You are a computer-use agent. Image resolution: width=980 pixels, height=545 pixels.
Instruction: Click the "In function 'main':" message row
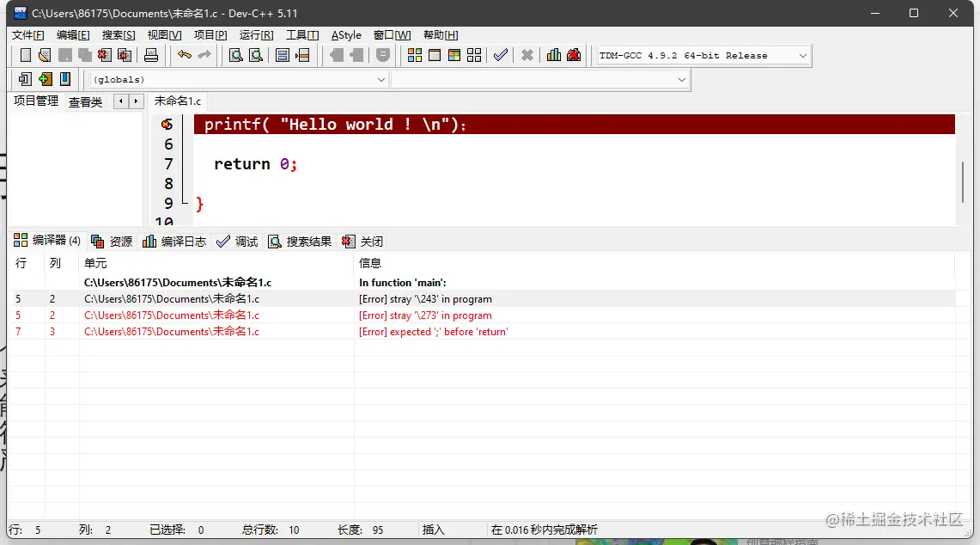click(x=483, y=283)
